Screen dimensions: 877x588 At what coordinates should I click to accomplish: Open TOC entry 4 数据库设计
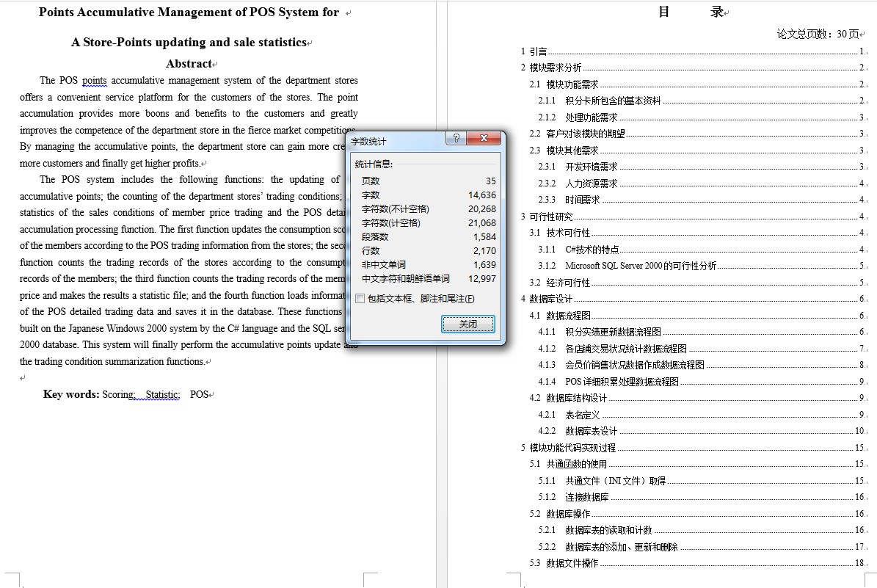pos(693,299)
